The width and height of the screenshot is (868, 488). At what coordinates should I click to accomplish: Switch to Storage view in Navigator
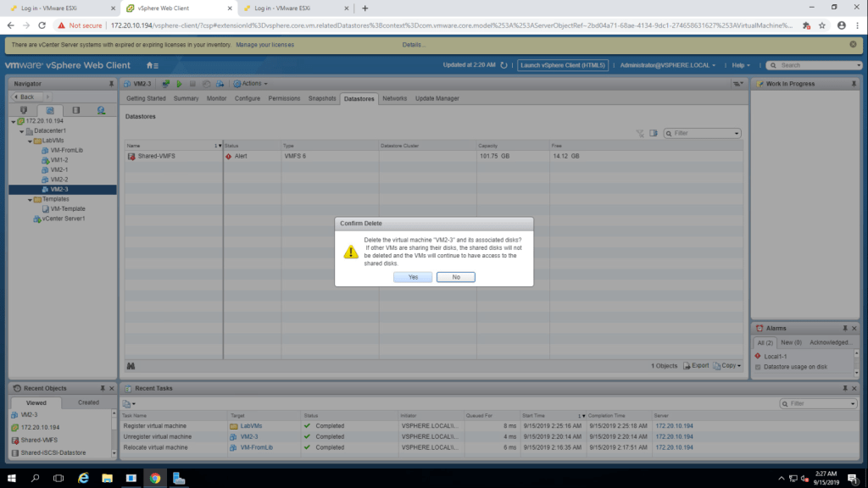pos(75,110)
